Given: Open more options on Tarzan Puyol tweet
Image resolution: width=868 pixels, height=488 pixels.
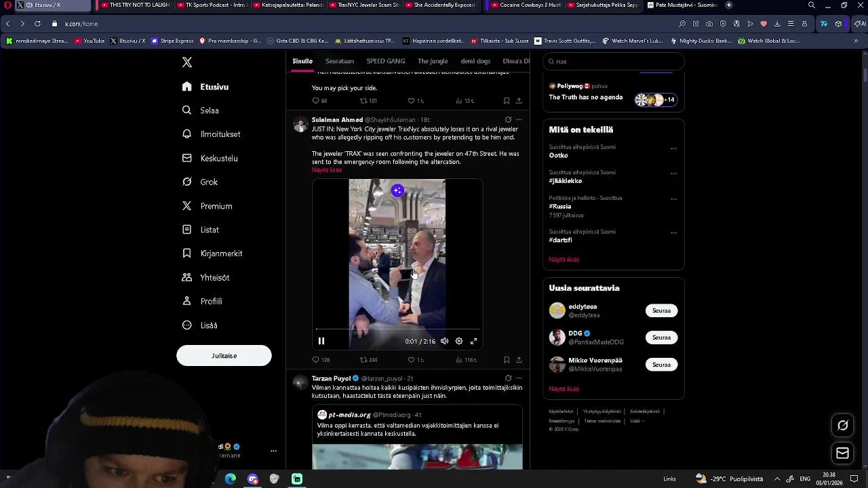Looking at the screenshot, I should (519, 378).
